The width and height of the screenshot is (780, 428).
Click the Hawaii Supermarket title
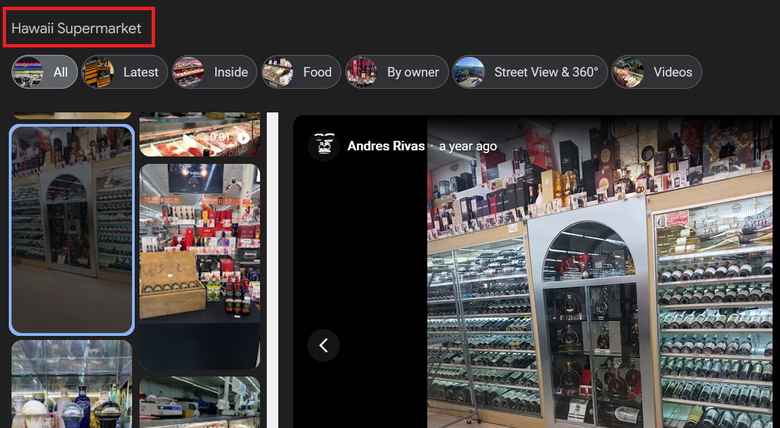coord(77,28)
